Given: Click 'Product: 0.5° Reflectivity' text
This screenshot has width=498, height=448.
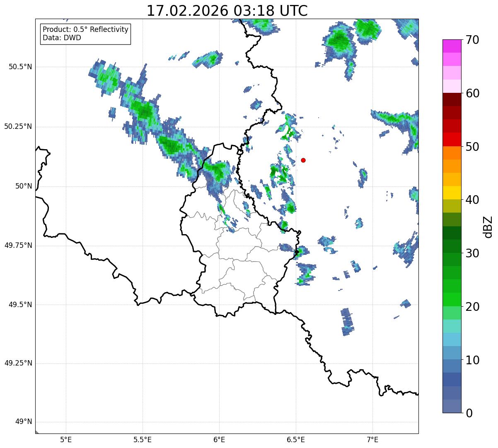Looking at the screenshot, I should coord(85,29).
